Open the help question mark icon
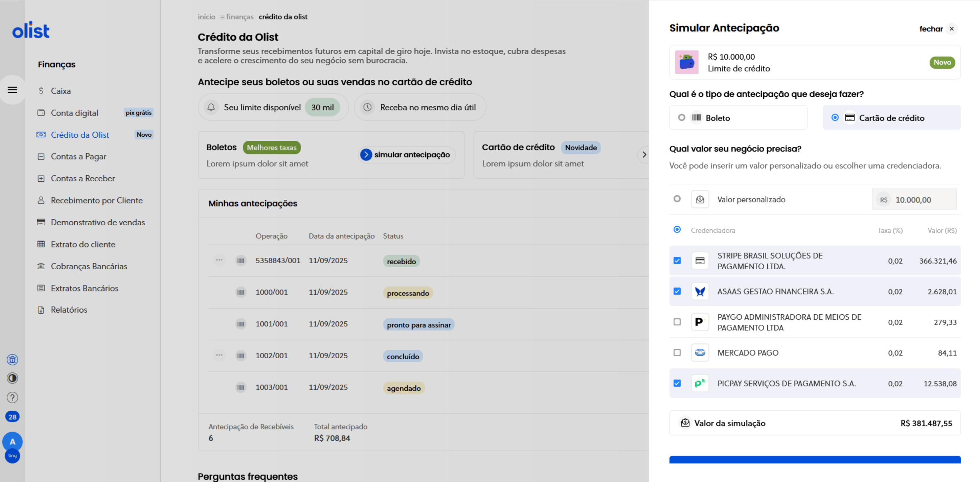This screenshot has height=482, width=980. [13, 397]
